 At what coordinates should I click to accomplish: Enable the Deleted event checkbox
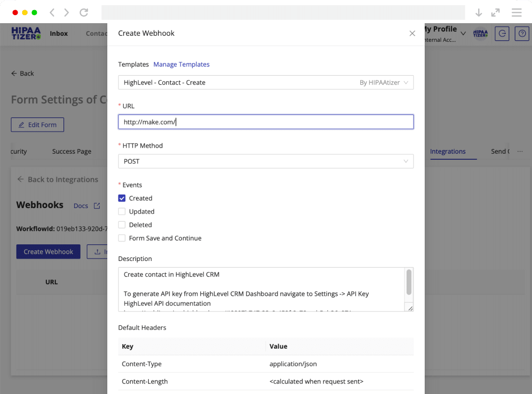122,225
